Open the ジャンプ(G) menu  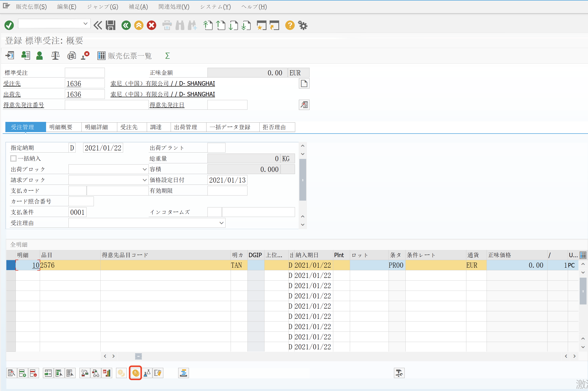click(x=102, y=7)
